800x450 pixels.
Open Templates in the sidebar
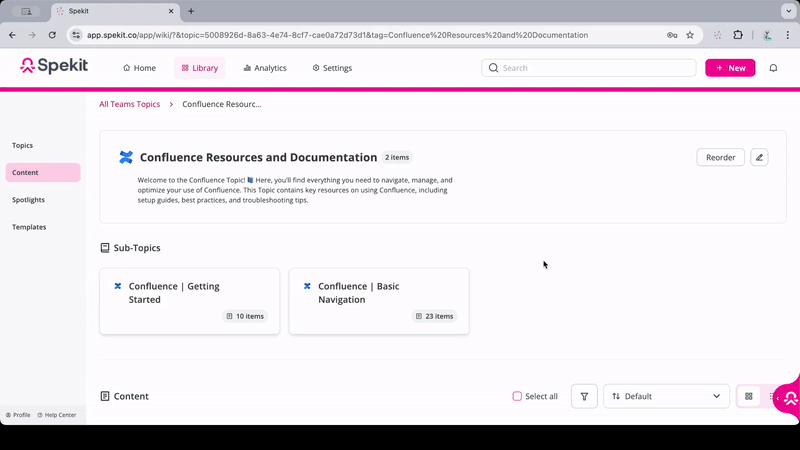(29, 227)
